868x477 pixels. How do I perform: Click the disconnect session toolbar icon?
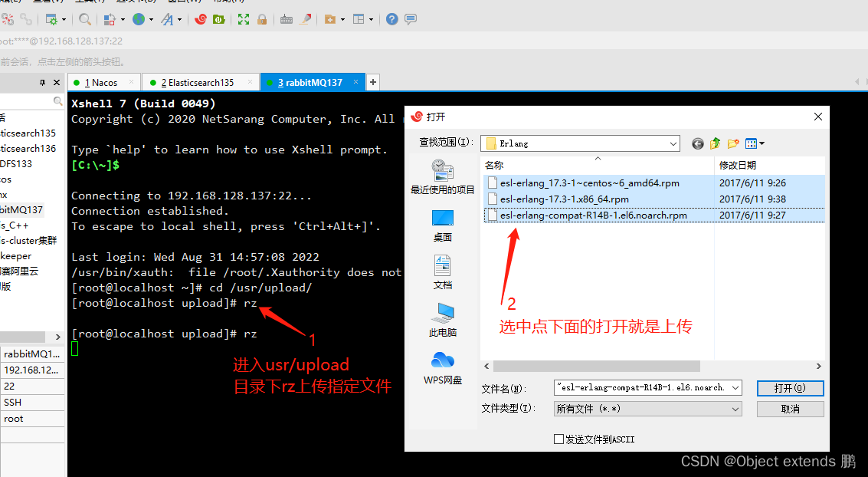point(7,19)
